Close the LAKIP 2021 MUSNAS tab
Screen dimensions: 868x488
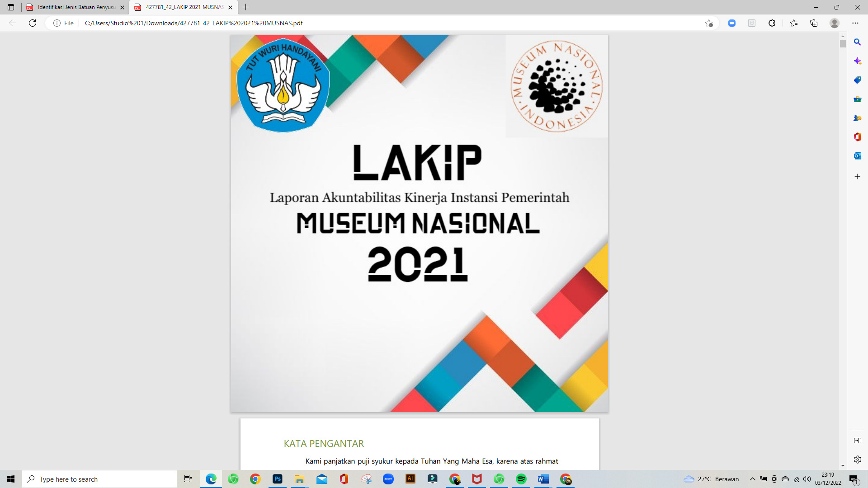click(x=230, y=7)
